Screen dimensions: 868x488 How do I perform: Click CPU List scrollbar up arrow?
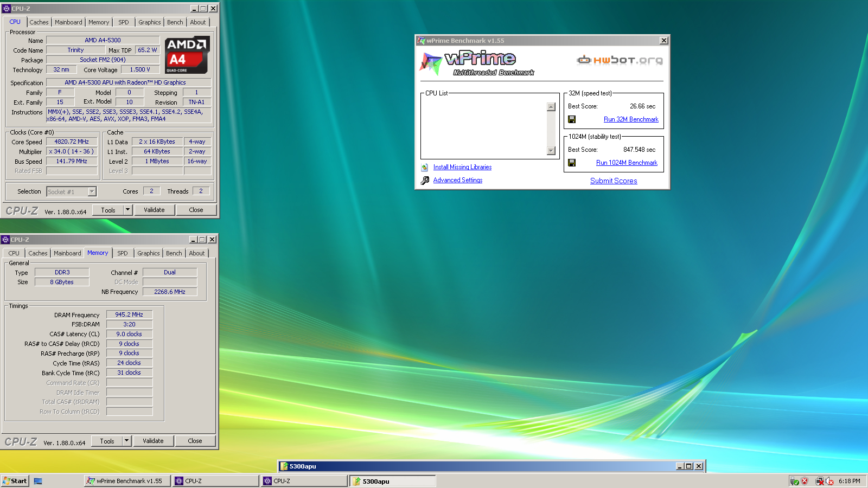[x=551, y=107]
